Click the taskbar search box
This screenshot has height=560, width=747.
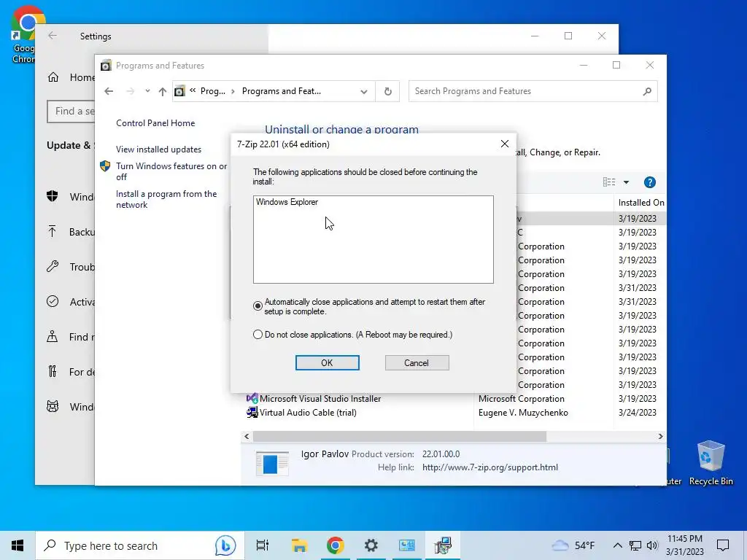click(x=140, y=545)
